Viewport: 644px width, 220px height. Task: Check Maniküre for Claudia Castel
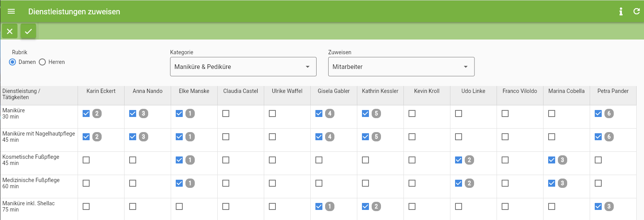click(226, 113)
